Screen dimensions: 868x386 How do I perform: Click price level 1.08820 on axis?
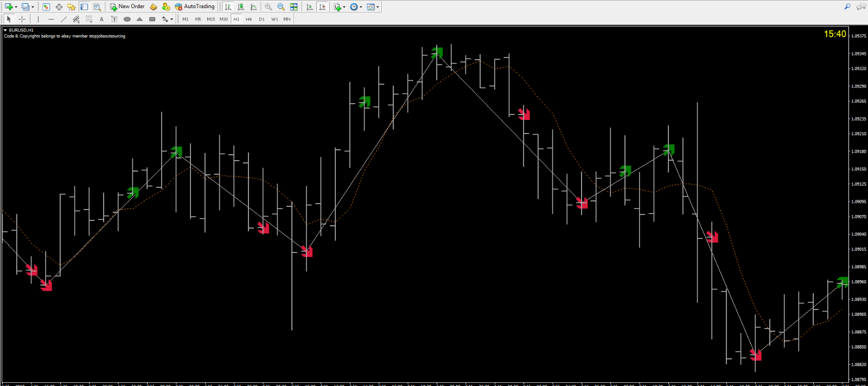tap(858, 364)
